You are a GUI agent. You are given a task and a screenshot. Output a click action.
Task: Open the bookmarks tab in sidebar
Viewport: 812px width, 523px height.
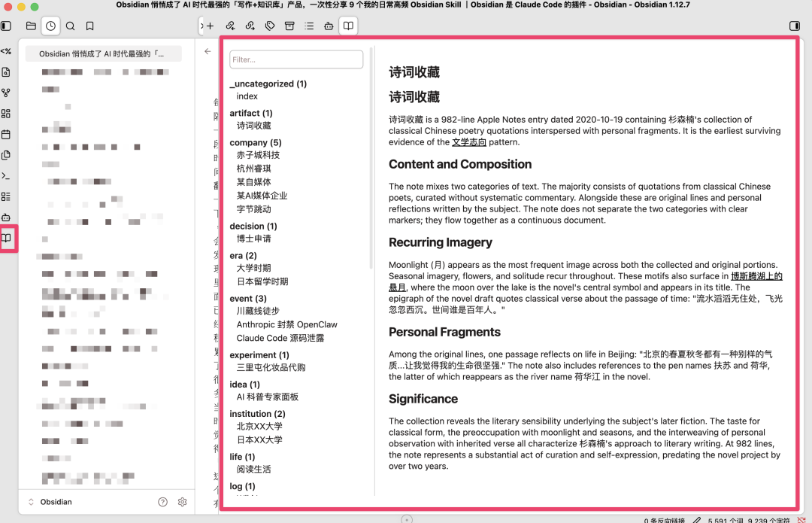click(90, 26)
